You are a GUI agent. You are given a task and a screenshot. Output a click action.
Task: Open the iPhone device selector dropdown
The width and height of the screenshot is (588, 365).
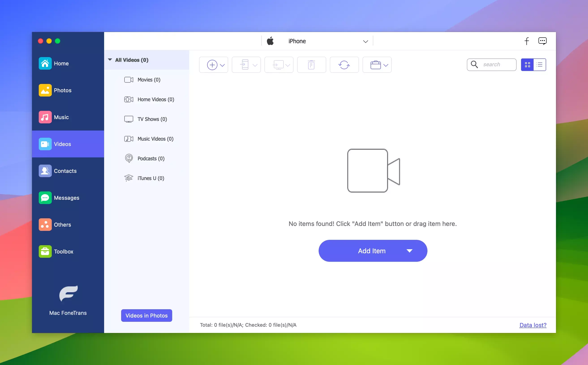(365, 41)
